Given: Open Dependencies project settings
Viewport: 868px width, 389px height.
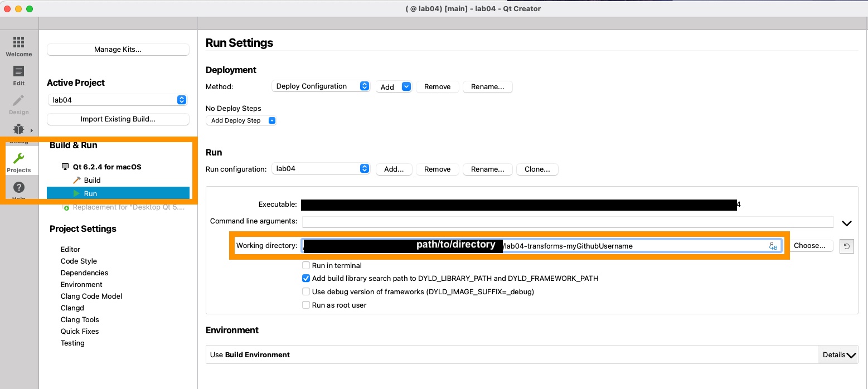Looking at the screenshot, I should pos(84,273).
